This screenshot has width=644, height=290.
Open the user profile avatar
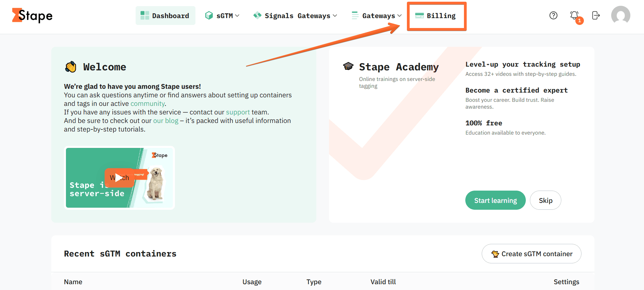620,15
